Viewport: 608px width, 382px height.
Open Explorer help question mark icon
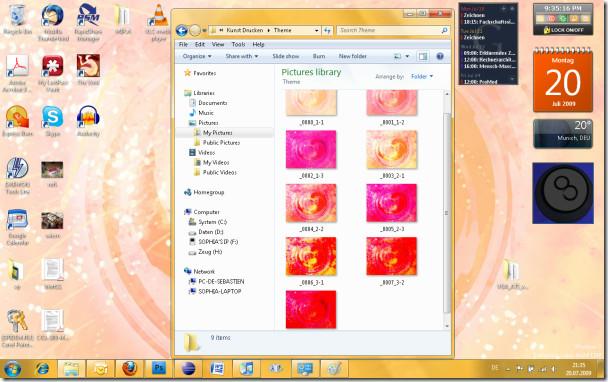pos(440,56)
